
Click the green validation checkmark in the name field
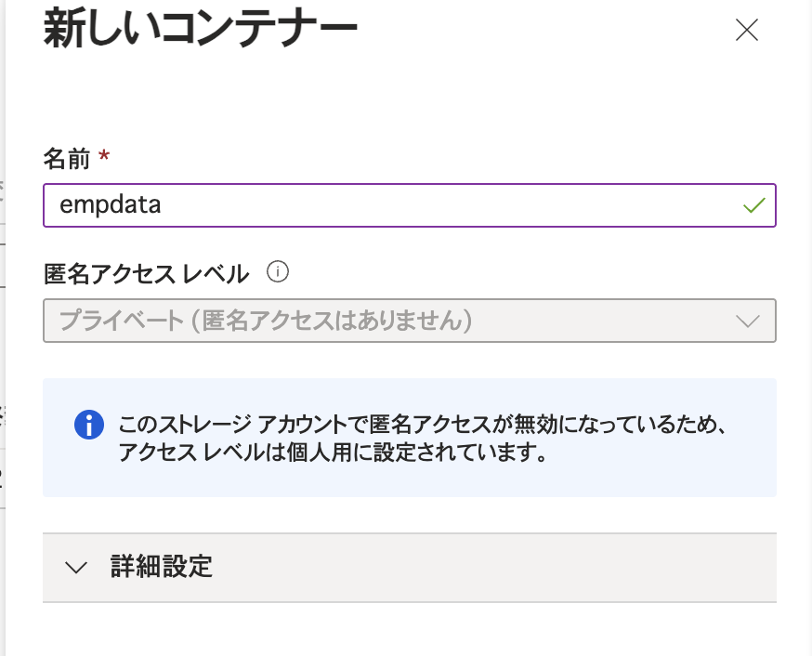(754, 204)
